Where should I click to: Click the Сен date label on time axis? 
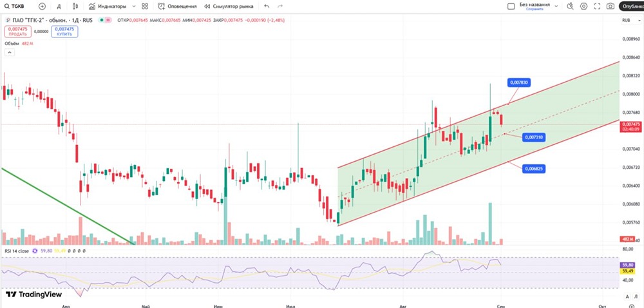(x=500, y=306)
